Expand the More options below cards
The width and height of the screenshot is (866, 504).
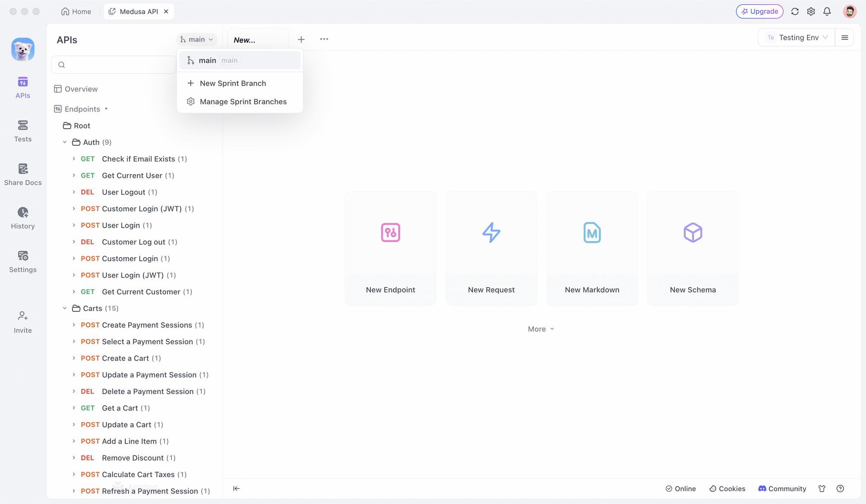click(541, 329)
